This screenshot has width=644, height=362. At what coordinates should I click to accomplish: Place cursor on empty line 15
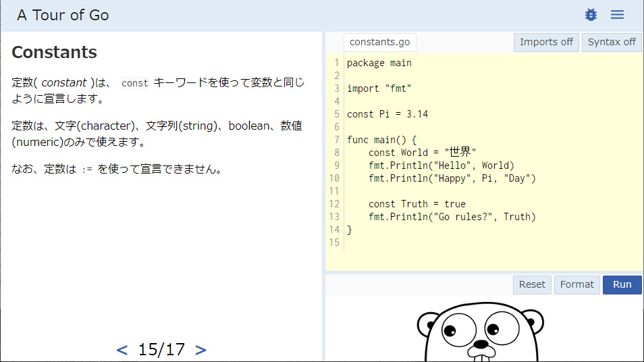[x=493, y=242]
